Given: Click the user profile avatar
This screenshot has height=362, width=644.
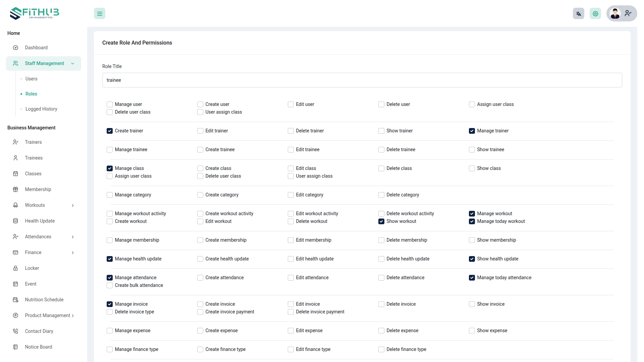Looking at the screenshot, I should (615, 14).
